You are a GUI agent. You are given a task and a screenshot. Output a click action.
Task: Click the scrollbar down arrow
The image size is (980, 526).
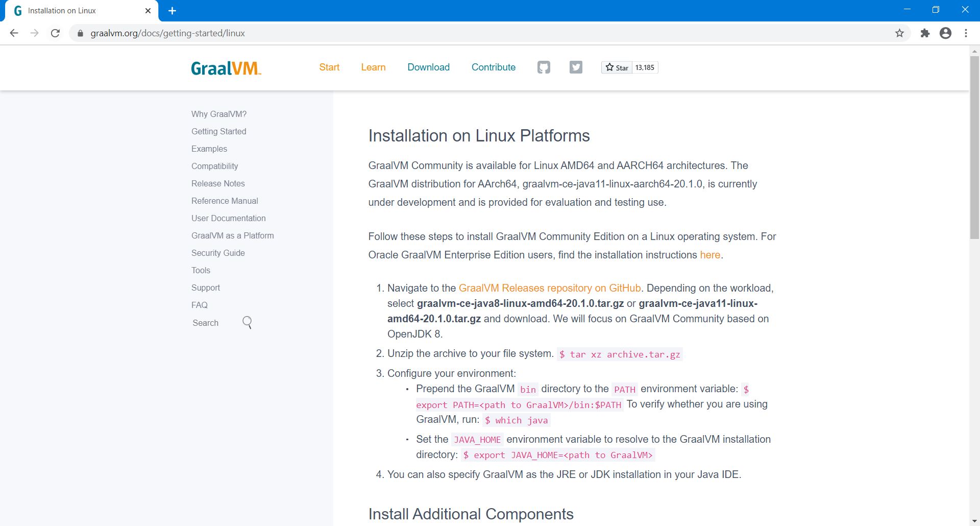click(974, 521)
